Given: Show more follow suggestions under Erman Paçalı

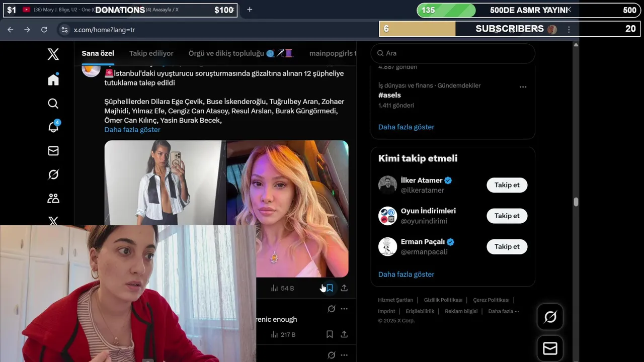Looking at the screenshot, I should (406, 275).
